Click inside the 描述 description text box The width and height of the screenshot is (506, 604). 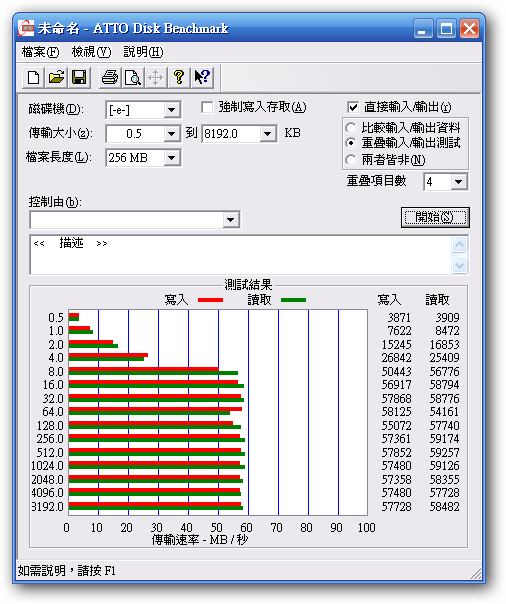point(241,255)
